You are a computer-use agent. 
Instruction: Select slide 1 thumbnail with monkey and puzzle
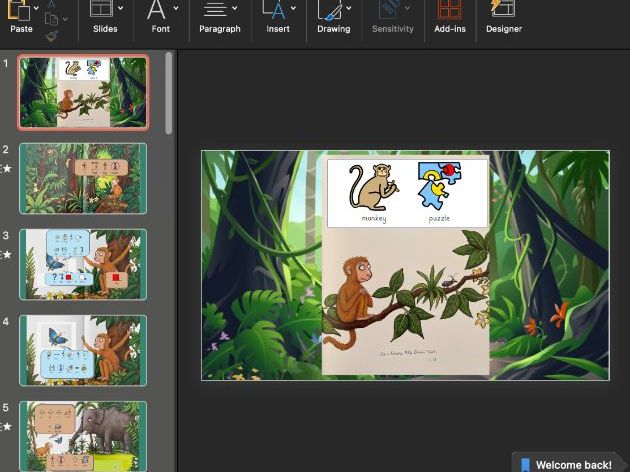point(83,92)
